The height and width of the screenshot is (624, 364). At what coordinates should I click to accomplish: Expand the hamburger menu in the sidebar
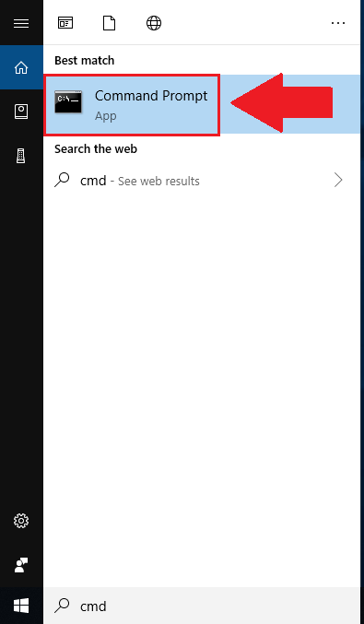coord(21,23)
